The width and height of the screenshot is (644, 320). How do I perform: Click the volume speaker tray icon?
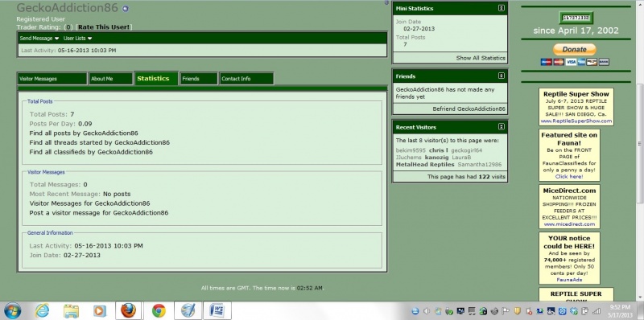point(427,311)
